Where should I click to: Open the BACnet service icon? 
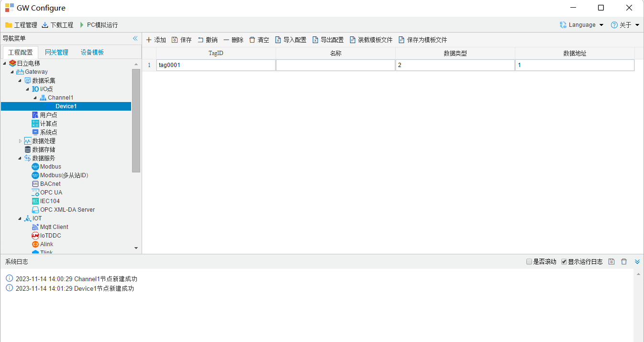tap(35, 184)
